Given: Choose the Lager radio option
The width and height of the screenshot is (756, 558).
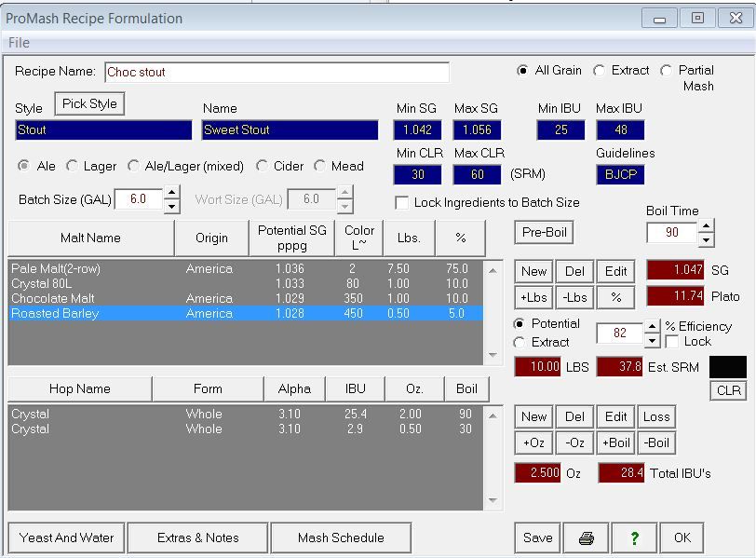Looking at the screenshot, I should coord(72,166).
